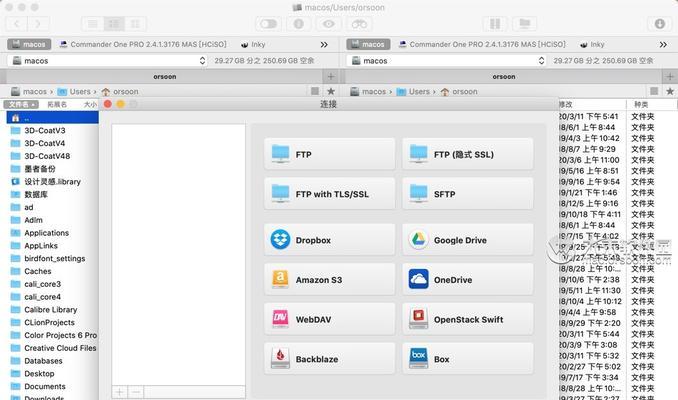Expand right pane volumes overflow chevron
Screen dimensions: 678x400
(x=663, y=45)
